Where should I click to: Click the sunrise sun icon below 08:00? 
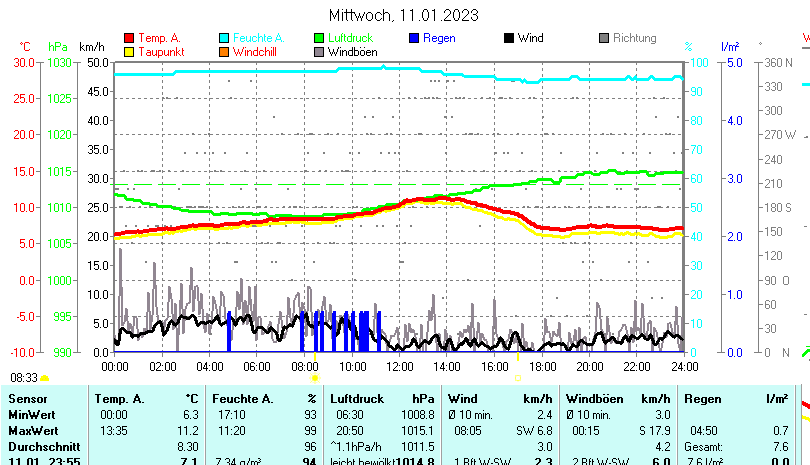[314, 378]
